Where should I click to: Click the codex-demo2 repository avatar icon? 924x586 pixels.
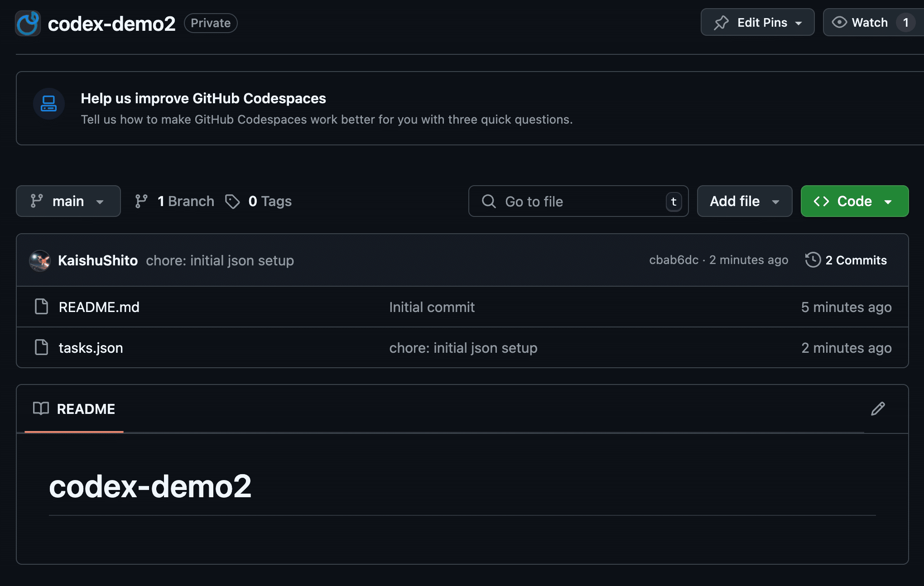pyautogui.click(x=28, y=23)
